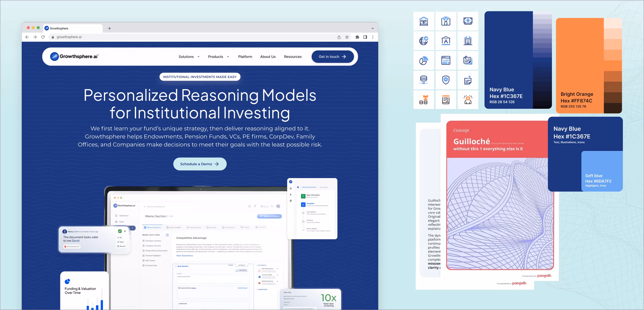Open the browser extensions puzzle icon
Image resolution: width=644 pixels, height=310 pixels.
coord(357,37)
